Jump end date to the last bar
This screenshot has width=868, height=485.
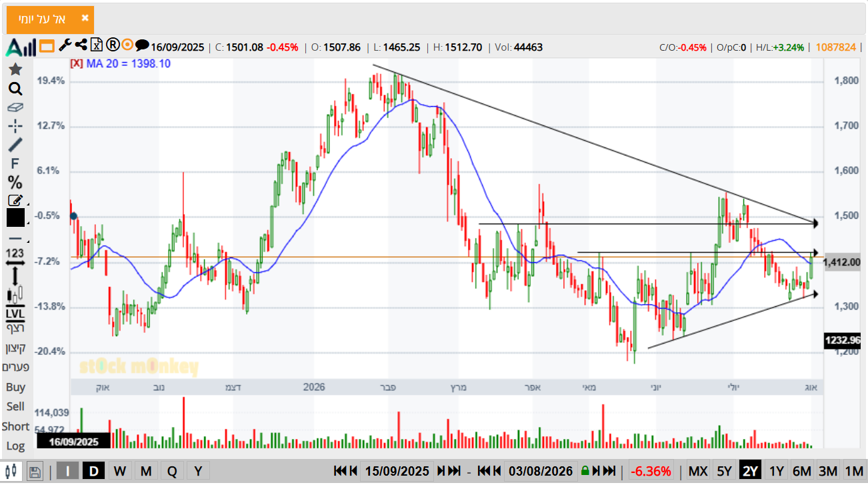[609, 471]
